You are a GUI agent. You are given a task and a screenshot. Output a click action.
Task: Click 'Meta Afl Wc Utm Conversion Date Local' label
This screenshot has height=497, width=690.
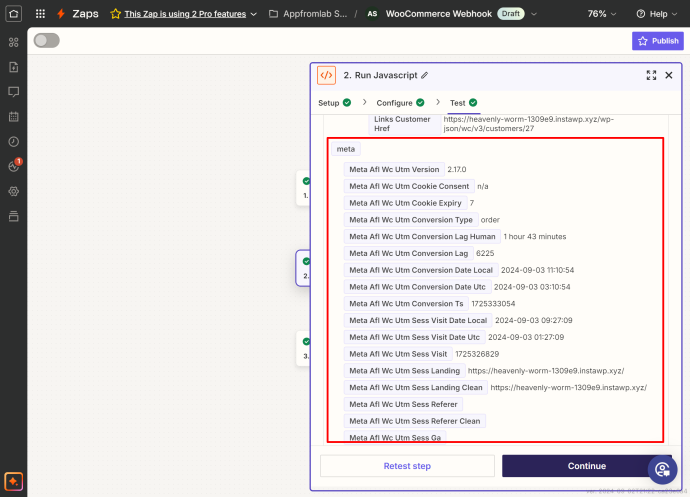pos(421,270)
